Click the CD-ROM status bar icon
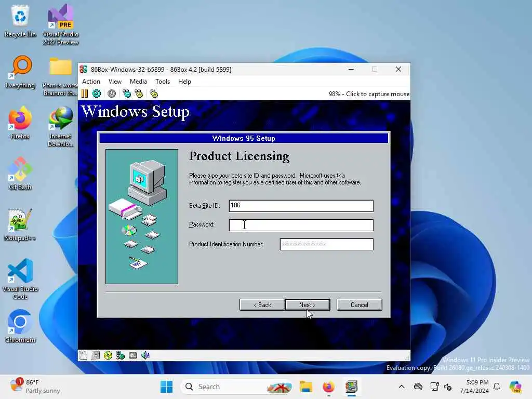 pos(108,355)
